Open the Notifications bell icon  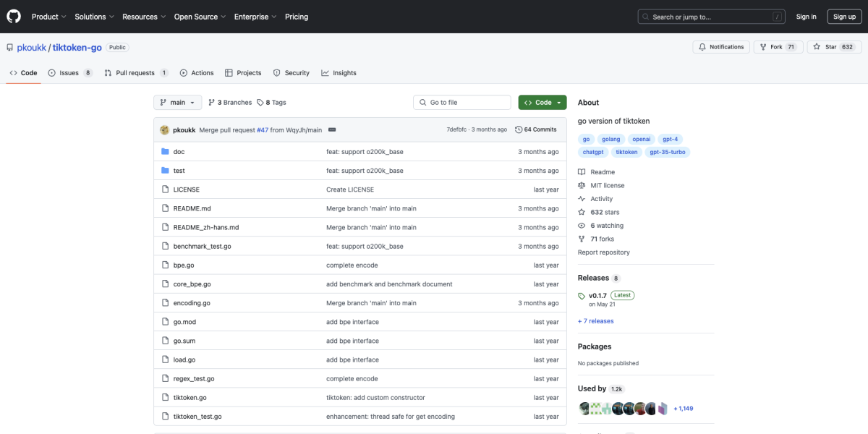[702, 46]
